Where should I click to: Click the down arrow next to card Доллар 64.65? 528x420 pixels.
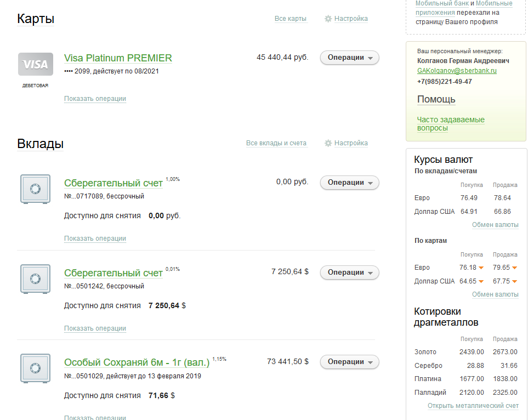[x=481, y=281]
